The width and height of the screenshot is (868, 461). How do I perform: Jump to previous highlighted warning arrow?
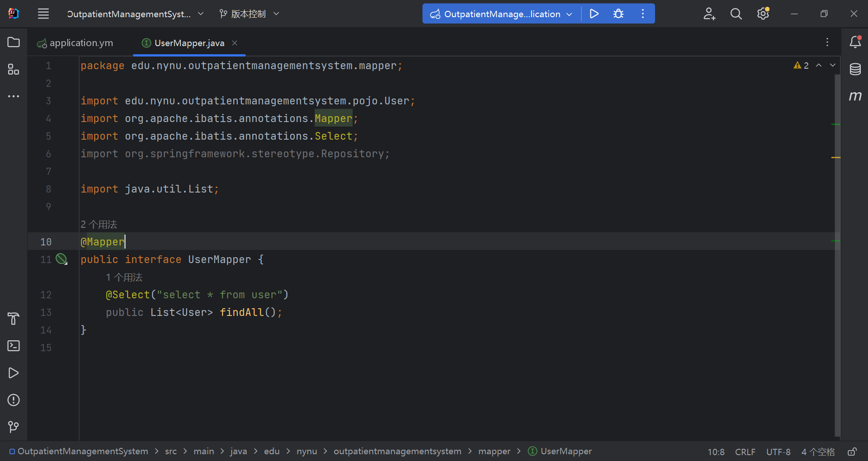(x=819, y=66)
